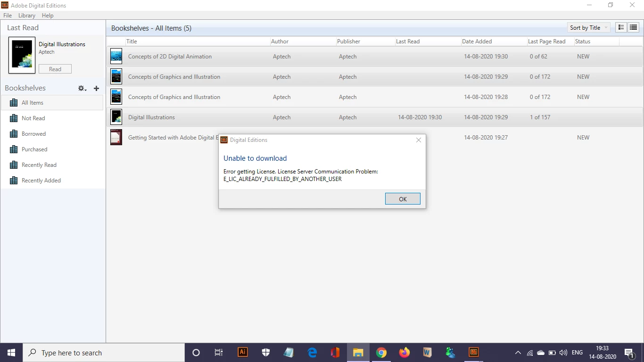Click the Borrowed bookshelf icon
Viewport: 644px width, 362px height.
14,134
